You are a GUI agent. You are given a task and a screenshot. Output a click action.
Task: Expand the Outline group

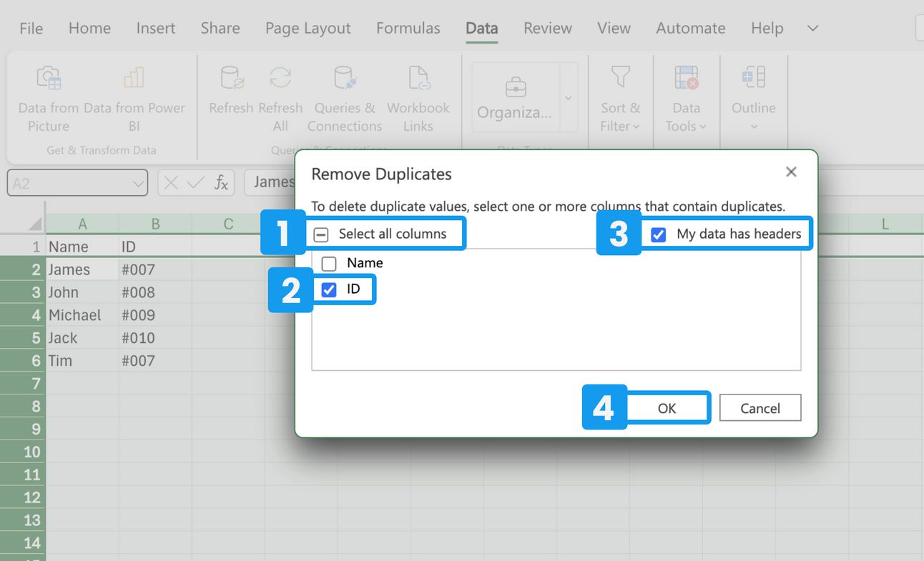point(754,99)
